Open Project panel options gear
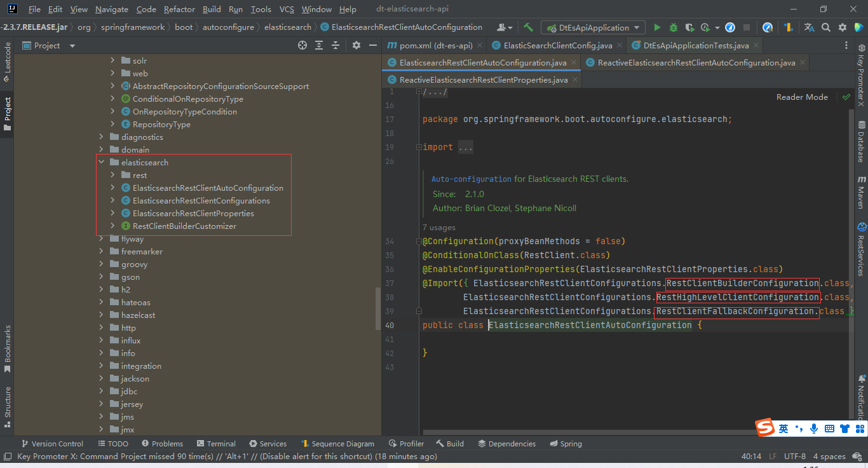Viewport: 868px width, 468px height. click(x=356, y=45)
